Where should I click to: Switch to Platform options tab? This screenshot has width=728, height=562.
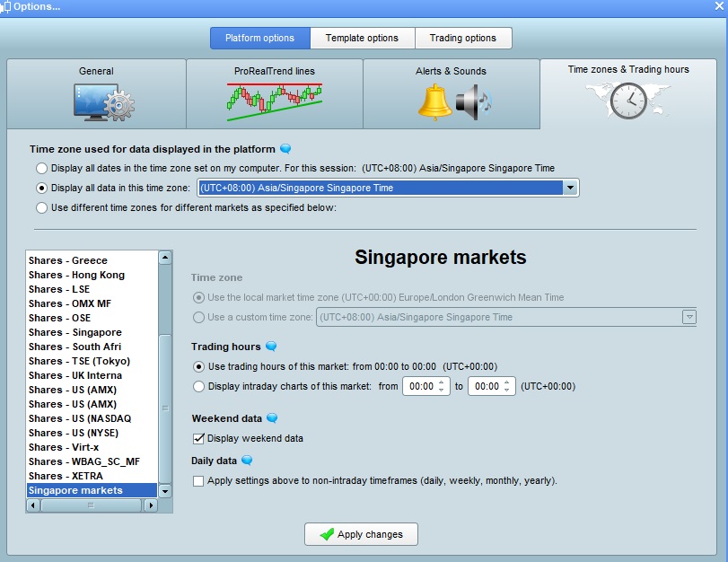tap(260, 38)
